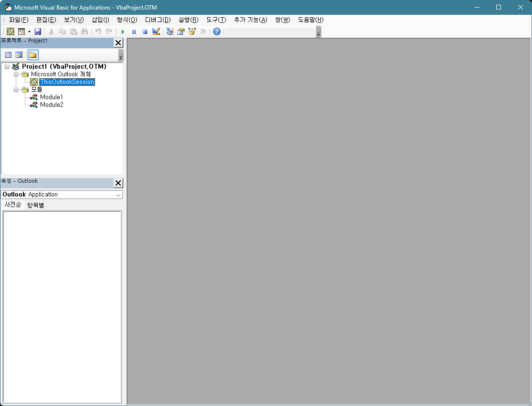Select Microsoft Outlook 개체 folder

(x=61, y=74)
